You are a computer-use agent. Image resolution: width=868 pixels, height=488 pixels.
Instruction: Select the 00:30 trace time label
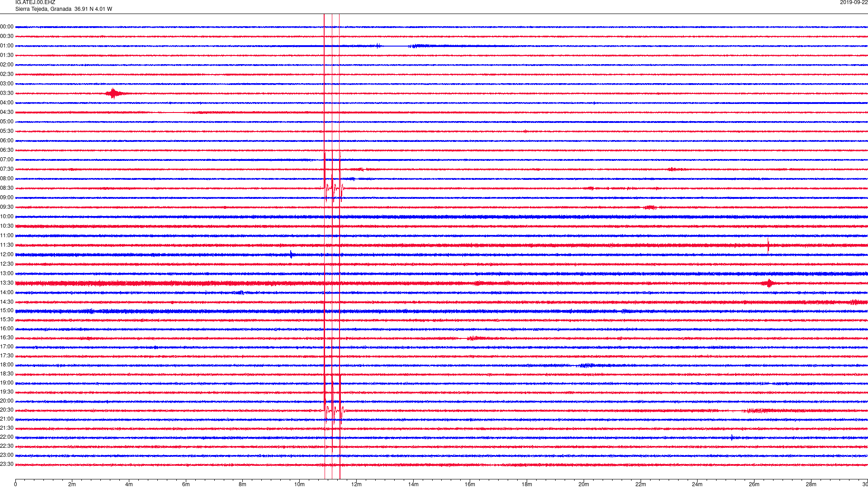pos(7,36)
